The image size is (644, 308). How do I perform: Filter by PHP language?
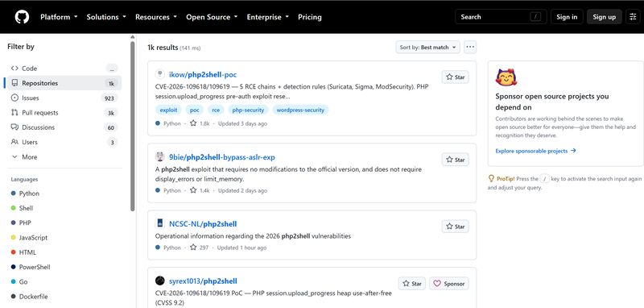[64, 223]
